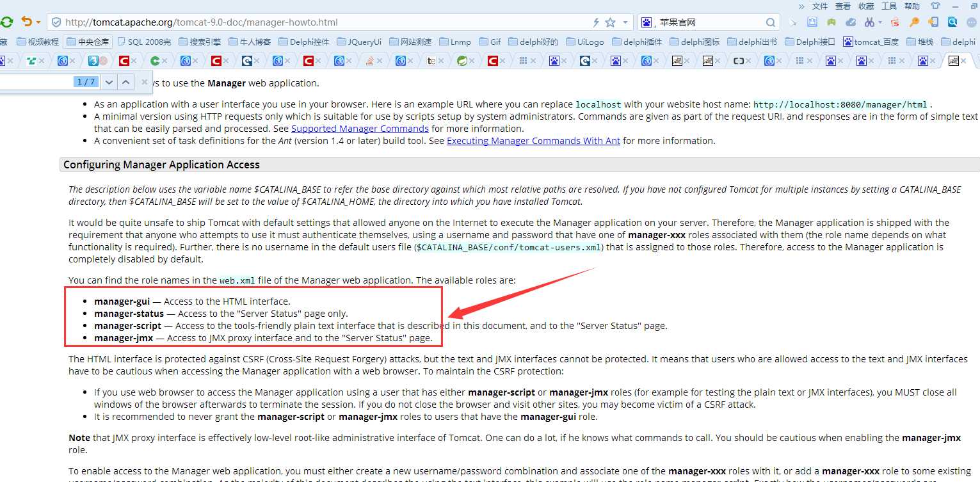Close the 'te' icon tab
The width and height of the screenshot is (980, 482).
(x=442, y=61)
